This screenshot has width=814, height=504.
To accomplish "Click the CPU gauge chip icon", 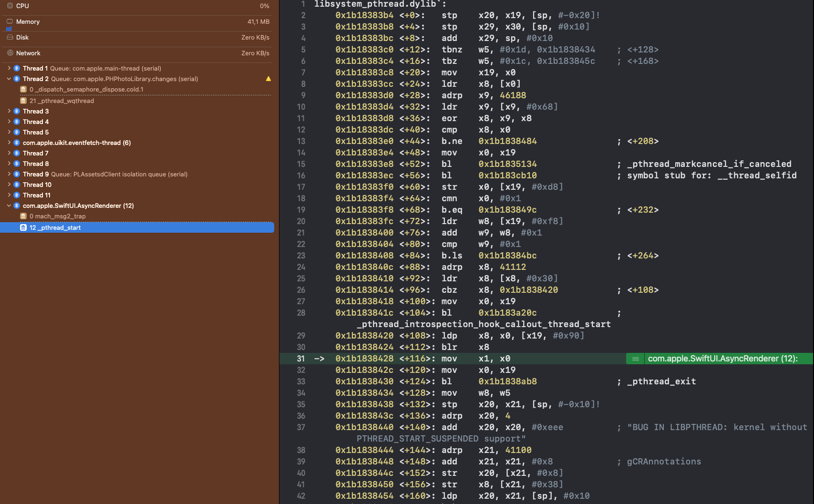I will [x=10, y=6].
